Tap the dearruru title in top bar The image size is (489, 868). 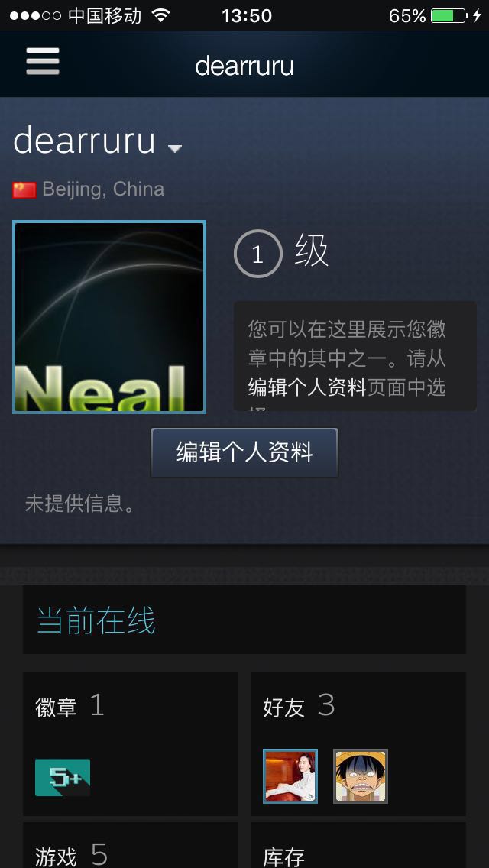point(244,66)
